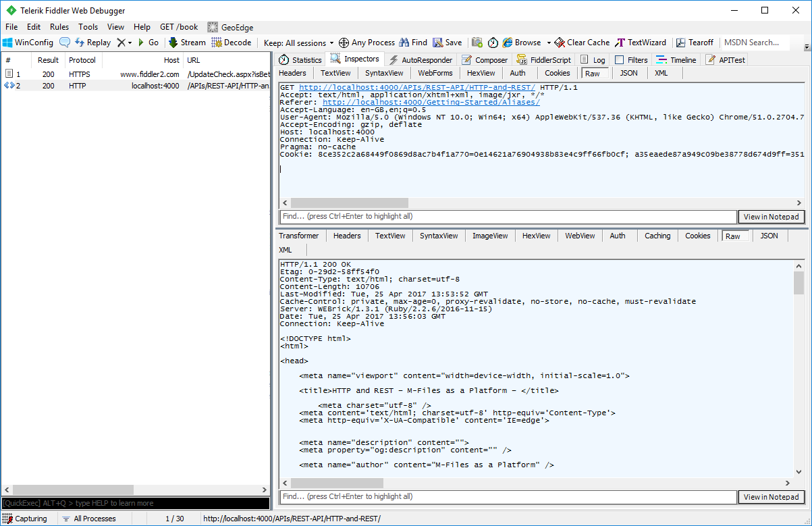Viewport: 812px width, 526px height.
Task: Open WinConfig from the toolbar
Action: click(x=28, y=42)
